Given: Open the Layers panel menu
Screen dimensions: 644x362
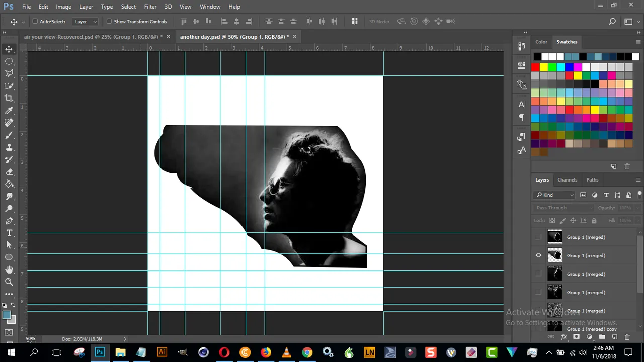Looking at the screenshot, I should click(x=638, y=180).
